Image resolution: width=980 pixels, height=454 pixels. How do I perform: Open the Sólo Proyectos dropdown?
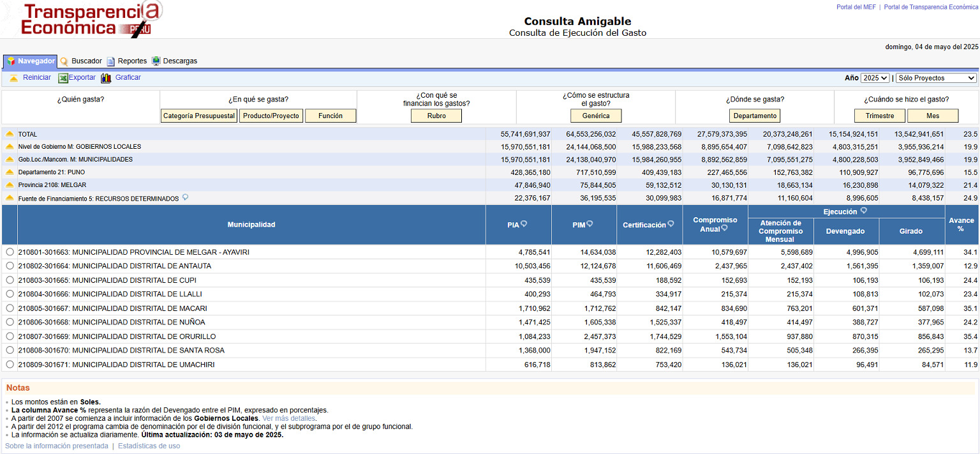tap(936, 78)
